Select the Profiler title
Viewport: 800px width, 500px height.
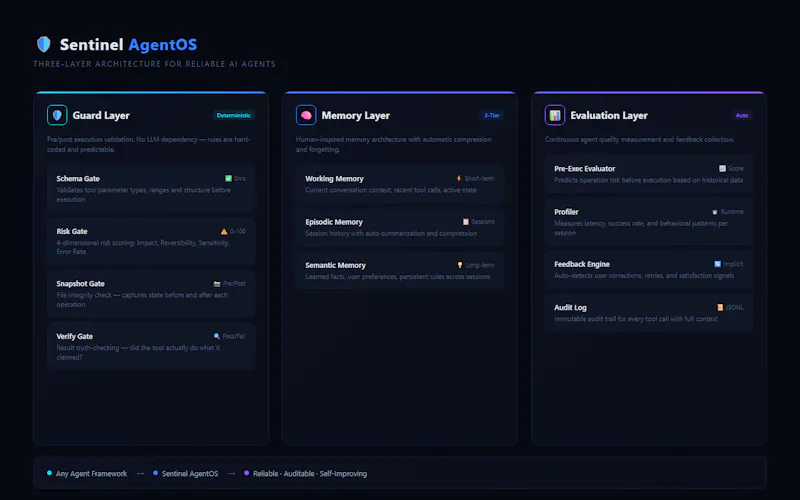(566, 212)
